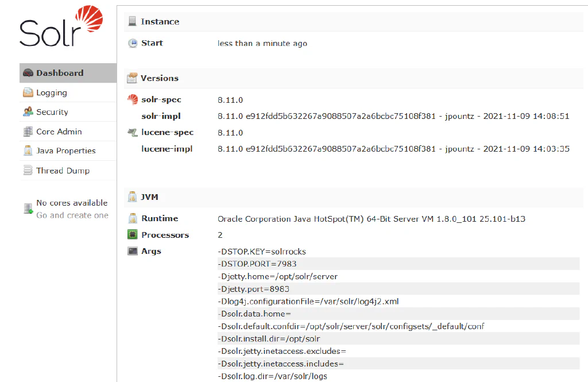Screen dimensions: 588x382
Task: Click the -DSTOP.KEY=solrrocks argument
Action: tap(262, 252)
